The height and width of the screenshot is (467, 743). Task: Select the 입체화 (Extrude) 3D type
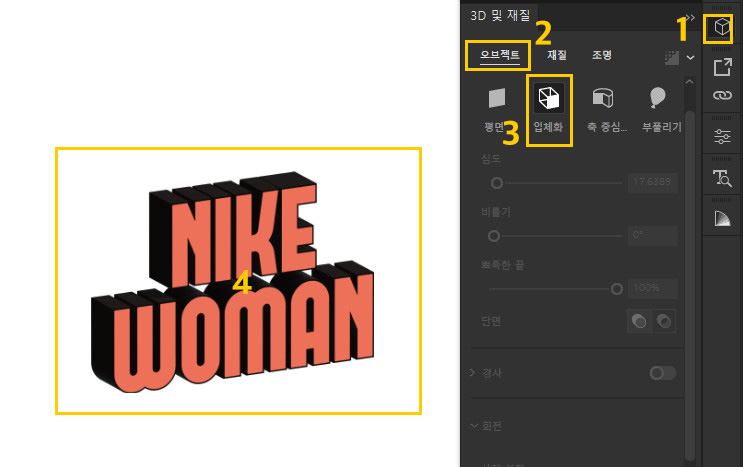[x=549, y=110]
